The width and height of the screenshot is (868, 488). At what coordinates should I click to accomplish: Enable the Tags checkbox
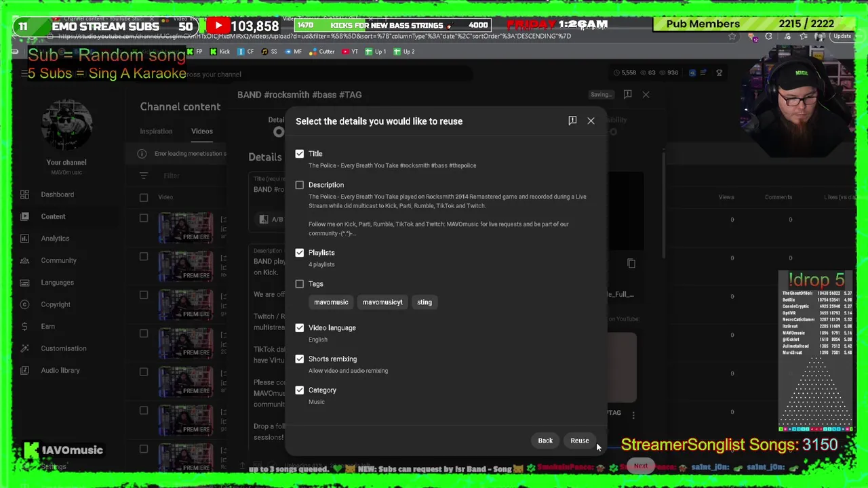(x=300, y=284)
